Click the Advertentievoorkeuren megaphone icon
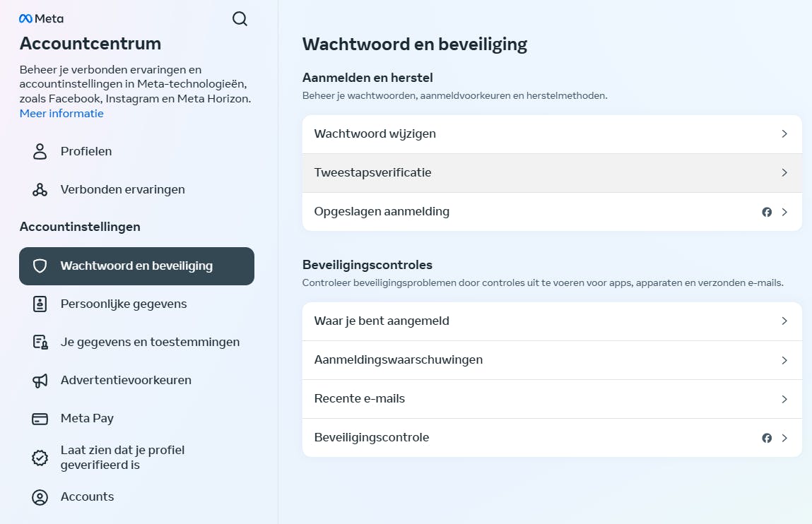This screenshot has width=812, height=524. point(40,380)
